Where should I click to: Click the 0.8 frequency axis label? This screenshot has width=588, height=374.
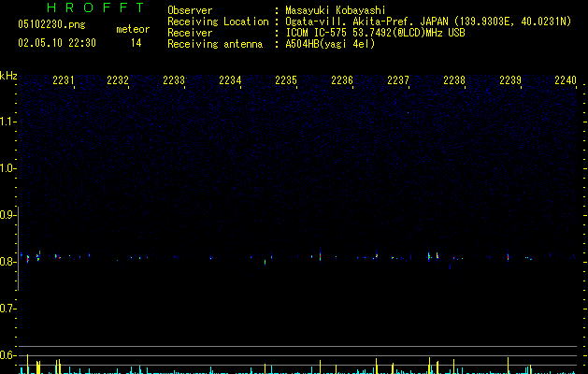(7, 262)
